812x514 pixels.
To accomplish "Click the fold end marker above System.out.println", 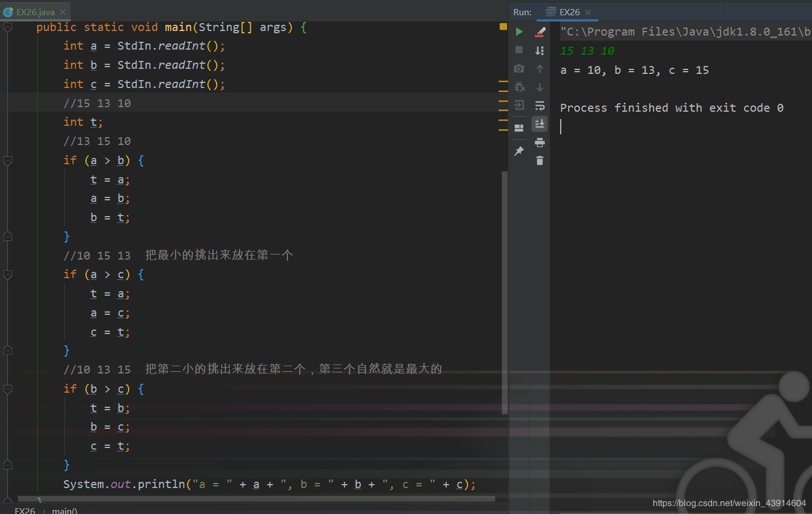I will [8, 465].
